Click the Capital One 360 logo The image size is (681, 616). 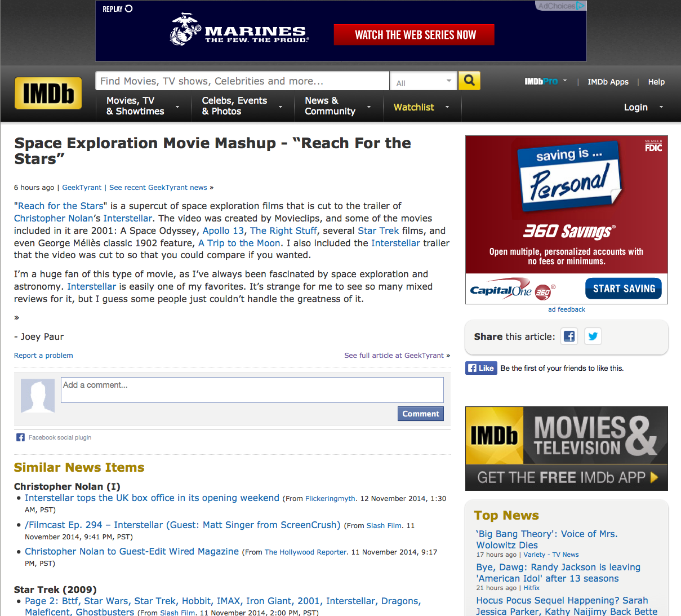(511, 290)
